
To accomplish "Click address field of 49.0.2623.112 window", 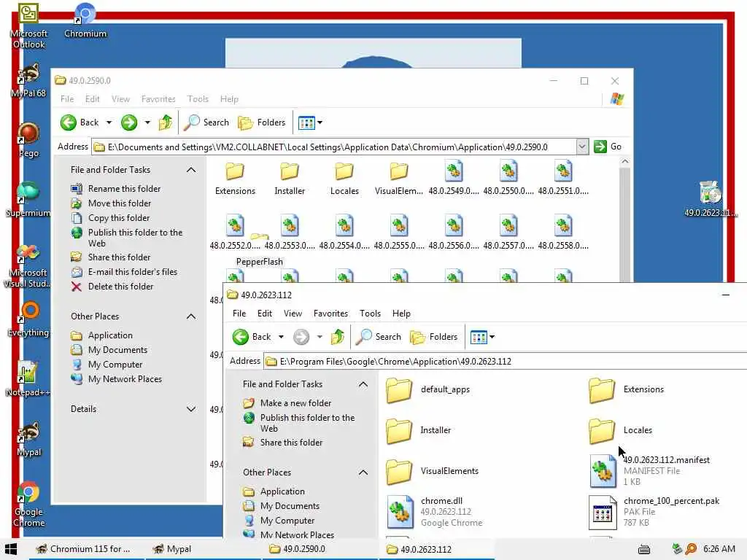I will (506, 361).
